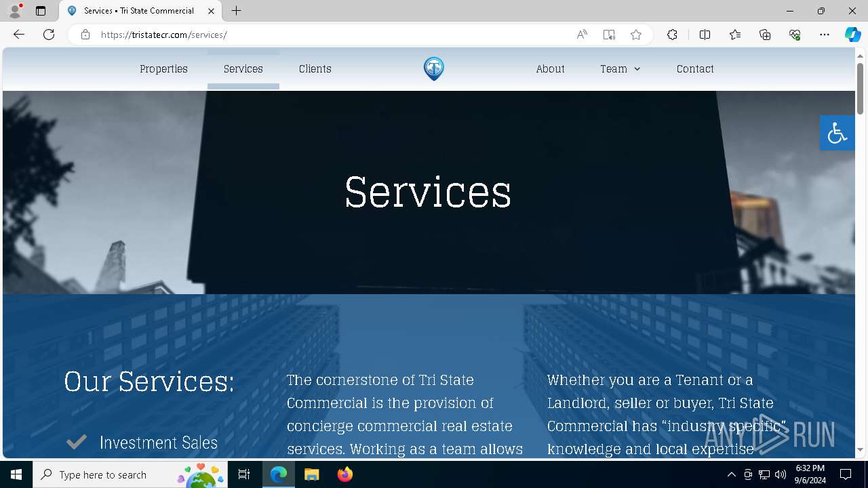This screenshot has width=868, height=488.
Task: Click the Tri State Commercial logo
Action: 434,68
